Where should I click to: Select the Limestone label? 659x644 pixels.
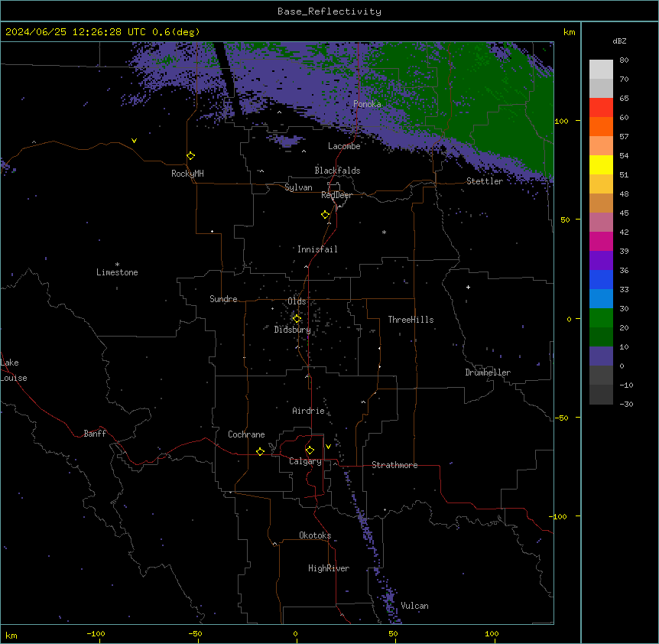coord(117,272)
